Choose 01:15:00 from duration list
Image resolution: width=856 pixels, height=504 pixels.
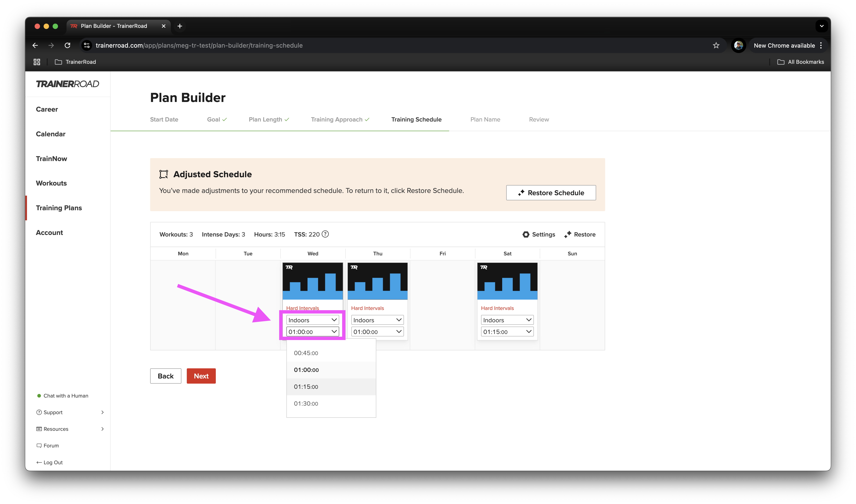(331, 387)
